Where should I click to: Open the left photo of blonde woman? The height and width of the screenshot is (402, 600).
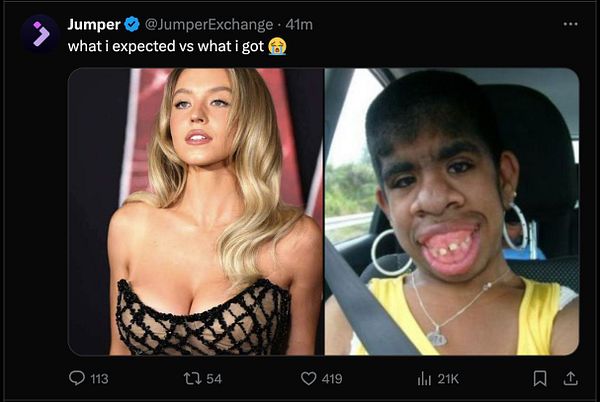[x=195, y=211]
